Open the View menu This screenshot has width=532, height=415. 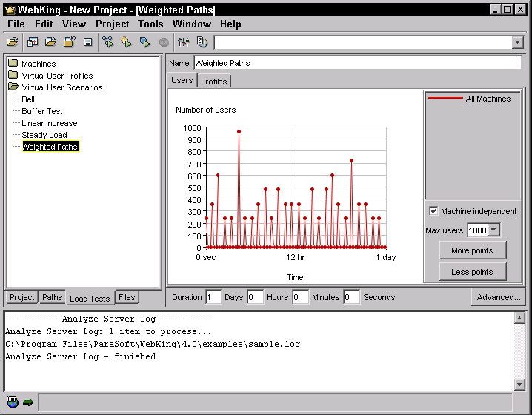(x=73, y=24)
